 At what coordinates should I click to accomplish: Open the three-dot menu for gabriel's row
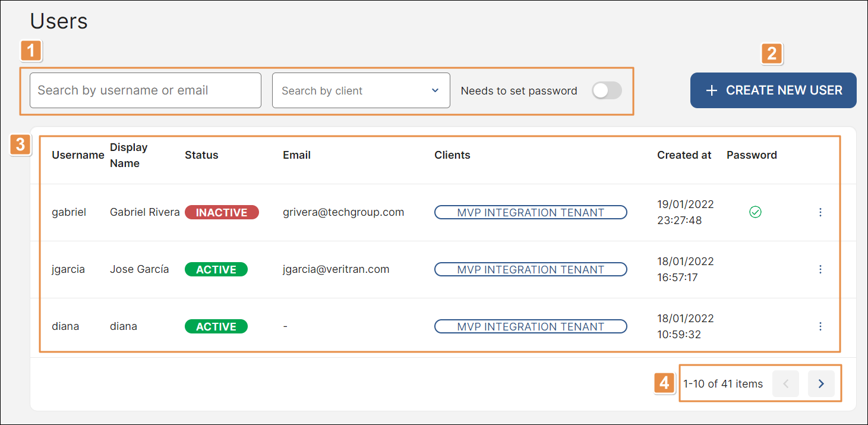820,212
